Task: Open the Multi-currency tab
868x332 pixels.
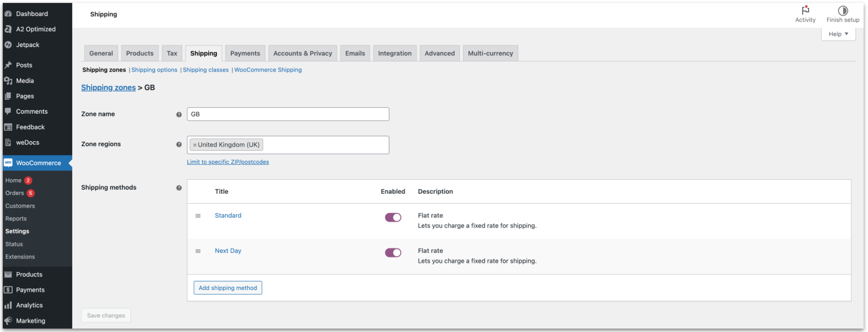Action: 490,53
